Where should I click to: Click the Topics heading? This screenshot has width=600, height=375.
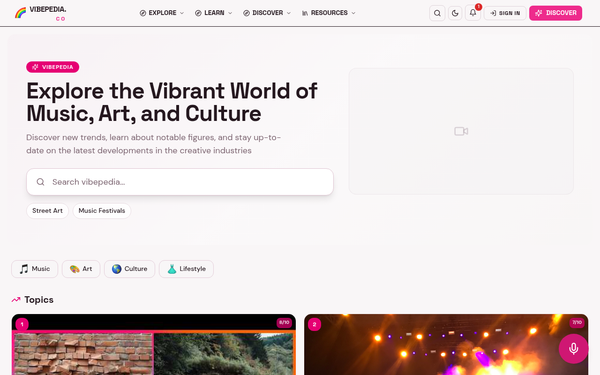pyautogui.click(x=39, y=300)
